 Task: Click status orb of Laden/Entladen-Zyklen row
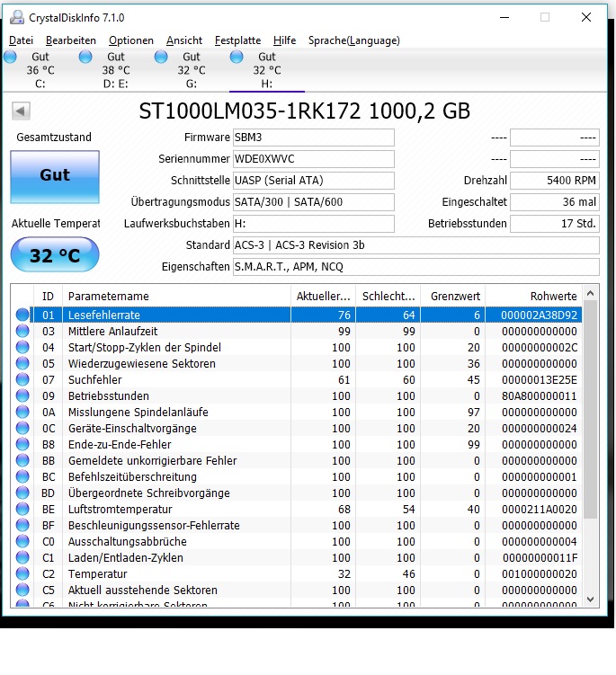coord(22,557)
